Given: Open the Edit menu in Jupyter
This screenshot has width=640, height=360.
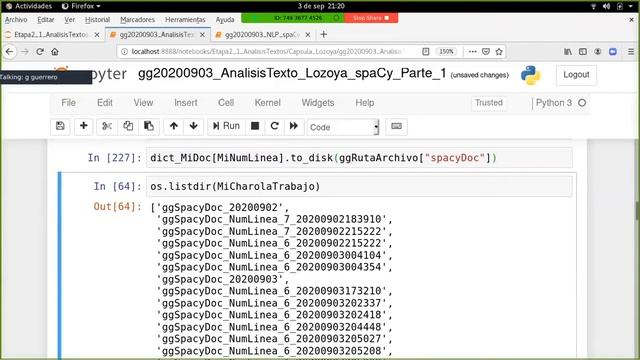Looking at the screenshot, I should tap(104, 103).
